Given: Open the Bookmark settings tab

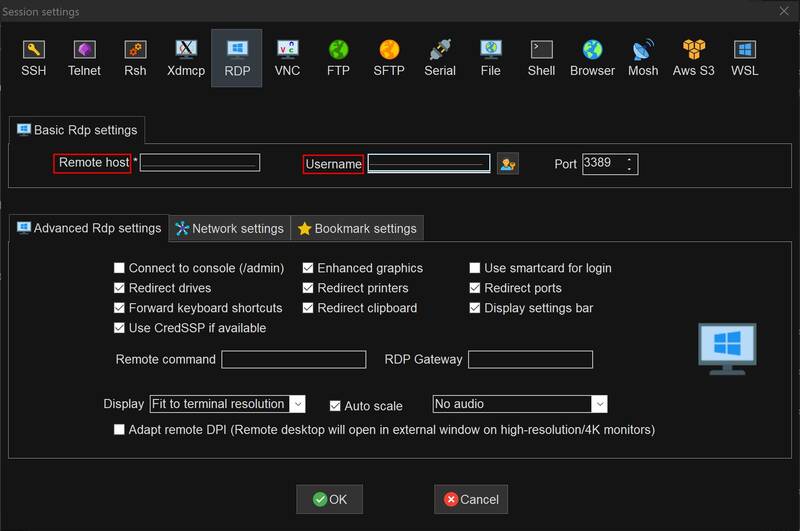Looking at the screenshot, I should click(x=356, y=228).
